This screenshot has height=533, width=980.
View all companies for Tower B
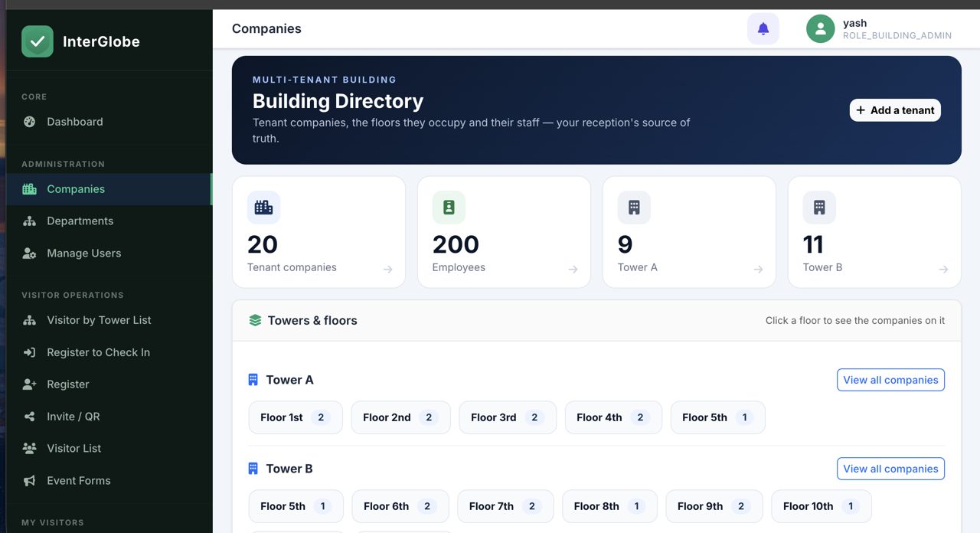click(x=890, y=469)
